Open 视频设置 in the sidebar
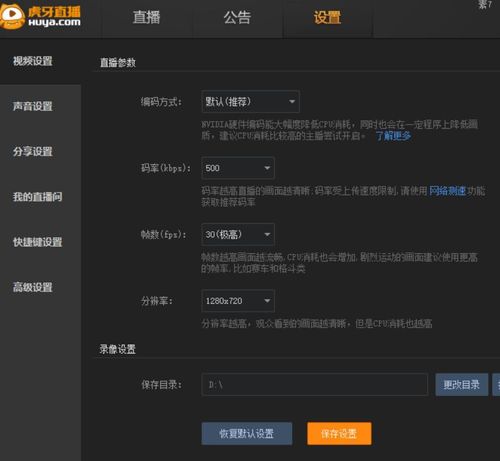The image size is (500, 461). pyautogui.click(x=33, y=61)
